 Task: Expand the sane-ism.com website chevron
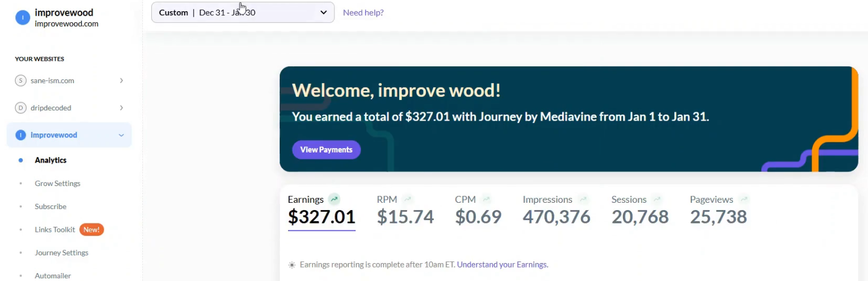coord(121,80)
